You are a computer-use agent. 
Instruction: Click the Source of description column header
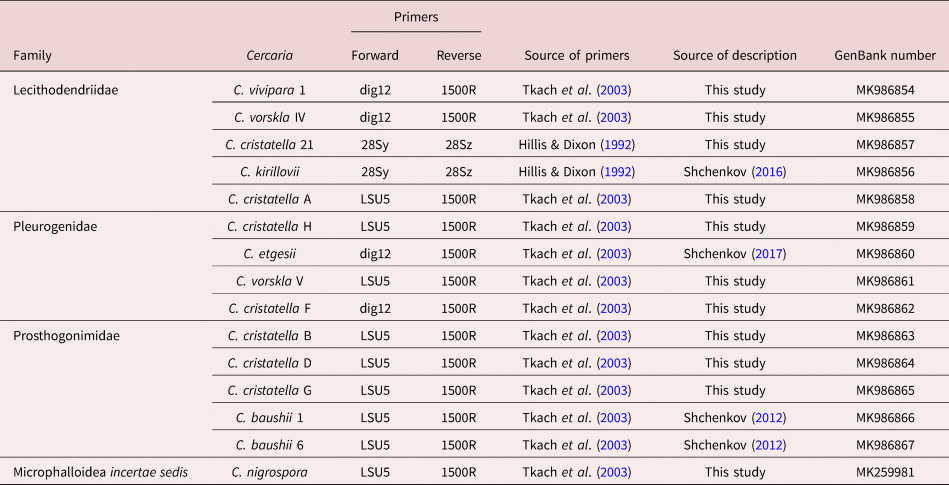pyautogui.click(x=734, y=55)
